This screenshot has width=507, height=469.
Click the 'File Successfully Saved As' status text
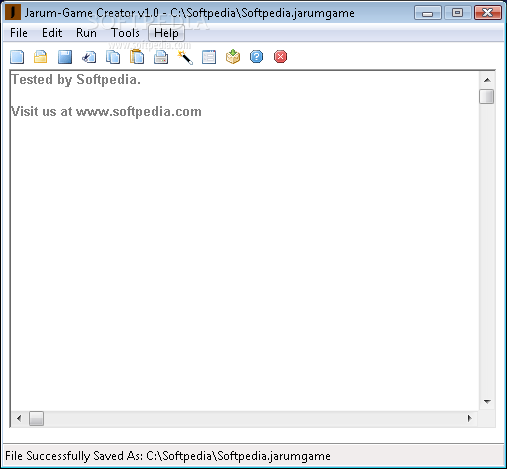pyautogui.click(x=168, y=456)
